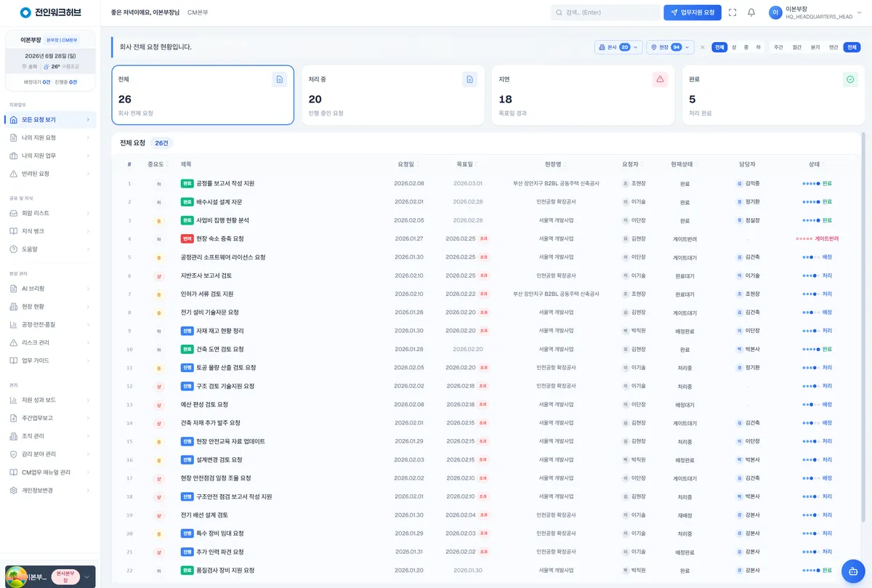Click the 전인워크허브 logo icon
This screenshot has height=588, width=872.
pos(26,12)
